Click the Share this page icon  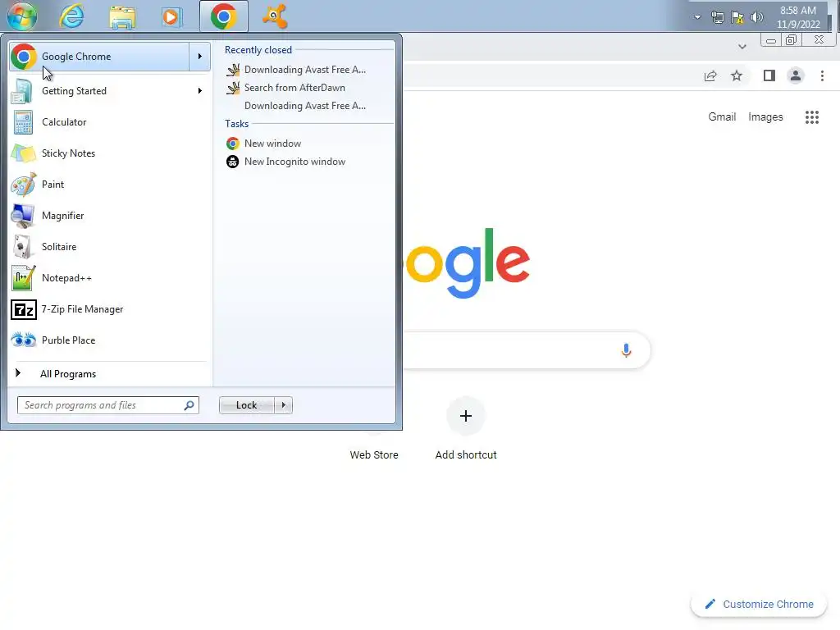[x=710, y=76]
